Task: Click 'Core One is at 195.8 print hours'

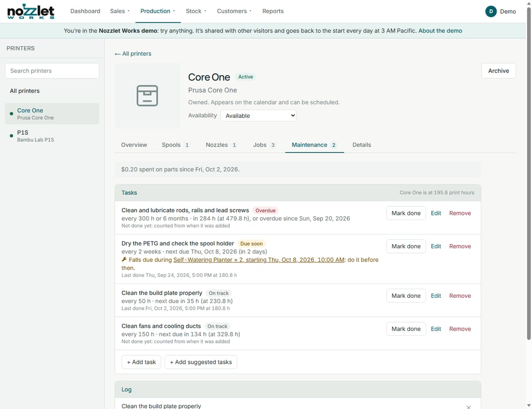Action: [437, 193]
